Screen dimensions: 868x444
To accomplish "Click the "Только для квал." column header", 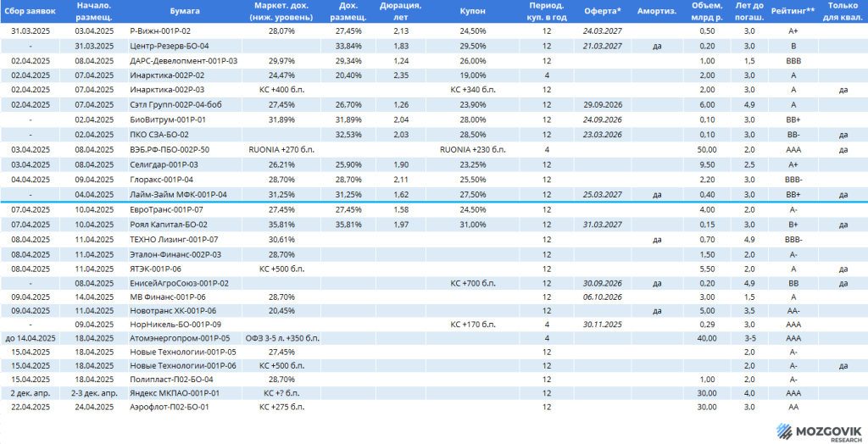I will click(x=843, y=11).
